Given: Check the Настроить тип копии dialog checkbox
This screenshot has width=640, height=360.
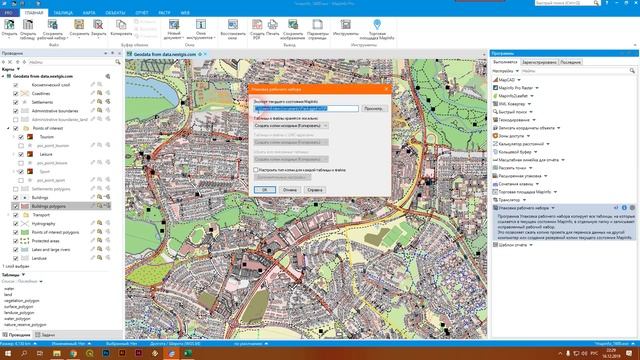Looking at the screenshot, I should [256, 170].
